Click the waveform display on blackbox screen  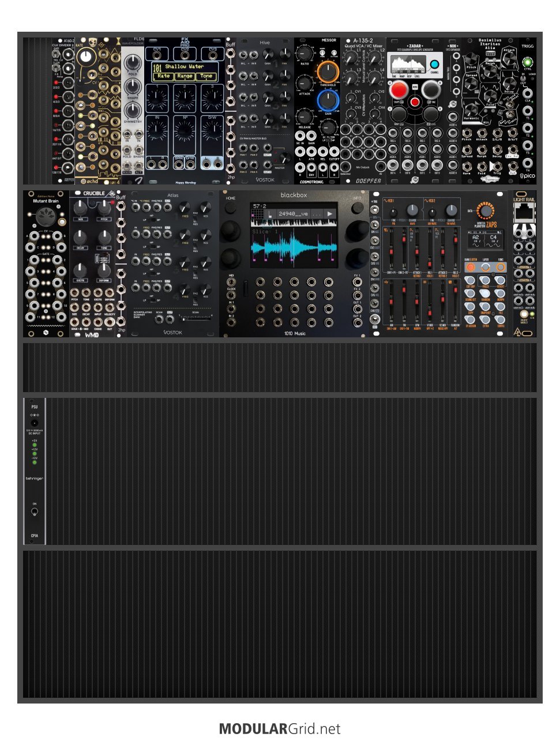(294, 246)
